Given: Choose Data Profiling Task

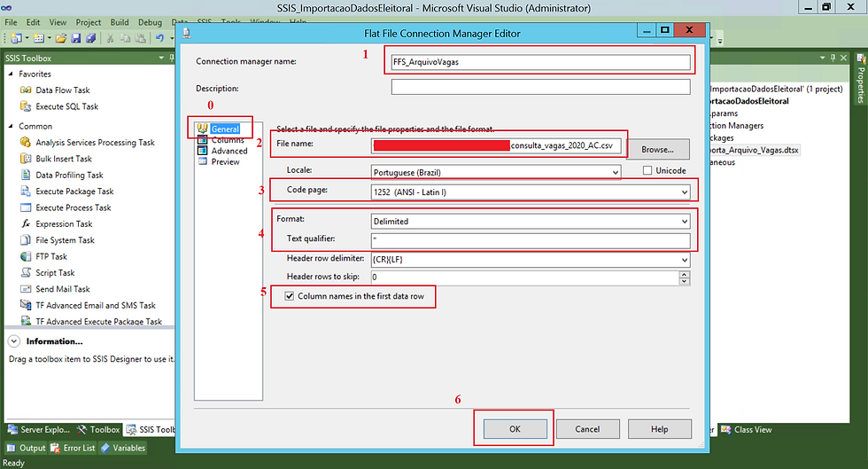Looking at the screenshot, I should [69, 176].
